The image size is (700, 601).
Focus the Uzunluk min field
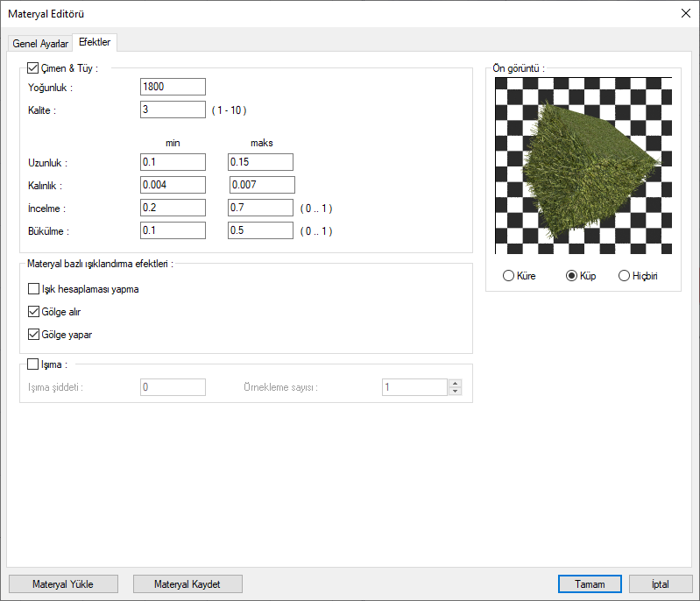[173, 162]
